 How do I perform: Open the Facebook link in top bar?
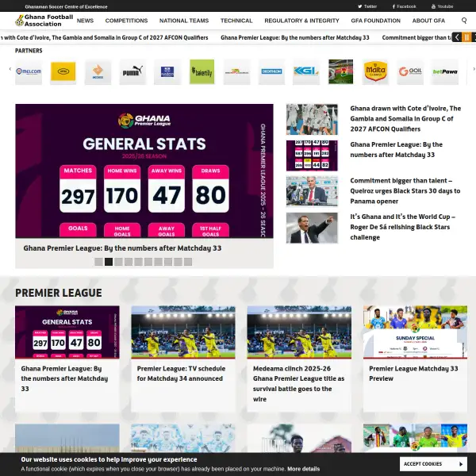pos(404,6)
